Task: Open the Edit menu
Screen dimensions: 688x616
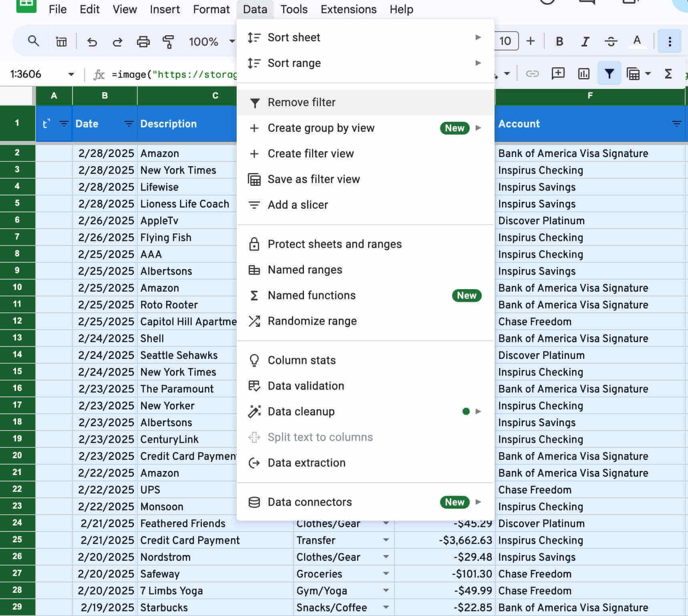Action: click(89, 9)
